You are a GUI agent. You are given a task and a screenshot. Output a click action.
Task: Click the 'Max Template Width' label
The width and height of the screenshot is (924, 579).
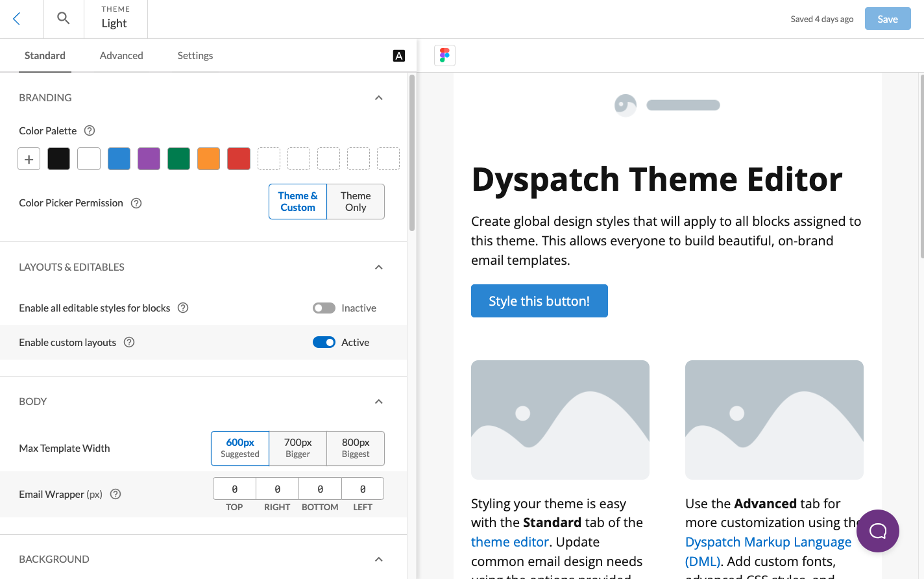pos(64,449)
